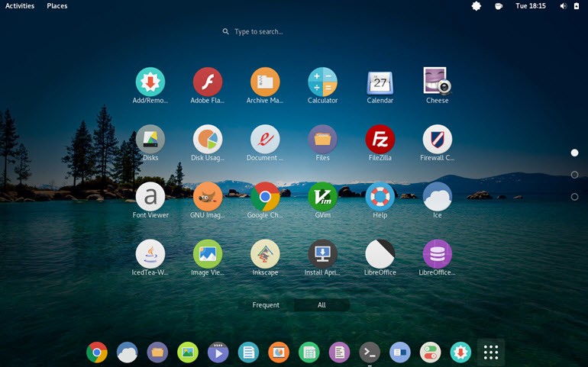Open the LibreOffice start center
The image size is (588, 367).
(x=380, y=254)
